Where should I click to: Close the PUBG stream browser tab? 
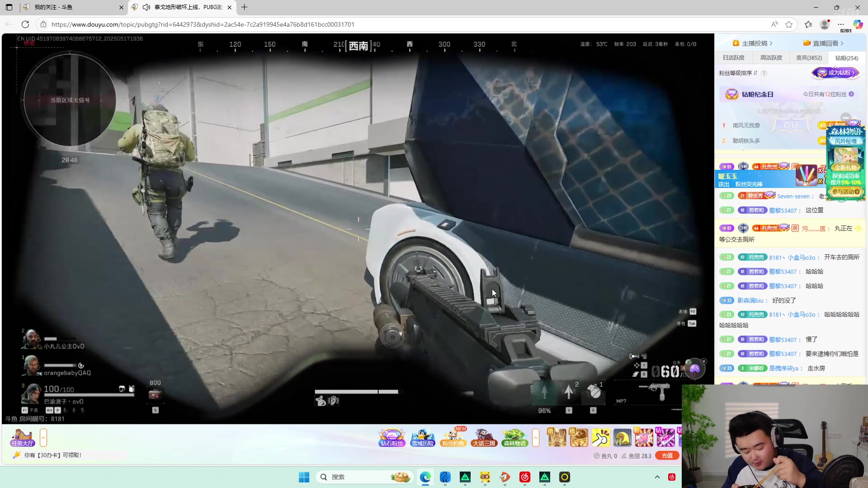pyautogui.click(x=230, y=7)
